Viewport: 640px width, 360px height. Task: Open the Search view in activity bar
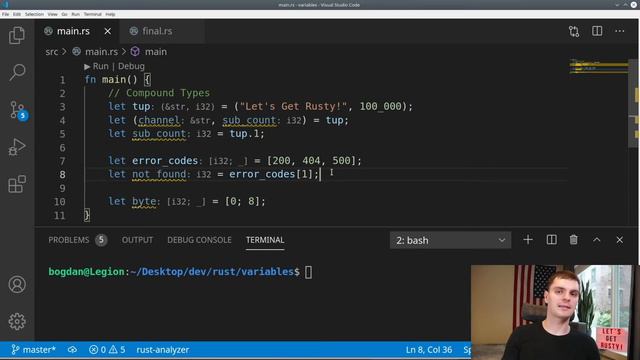click(x=17, y=72)
